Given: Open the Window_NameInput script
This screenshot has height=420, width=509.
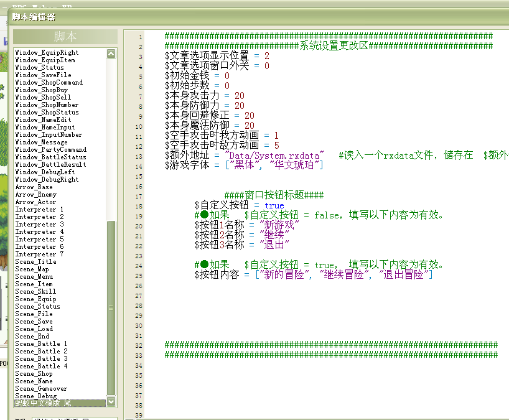Looking at the screenshot, I should [45, 127].
